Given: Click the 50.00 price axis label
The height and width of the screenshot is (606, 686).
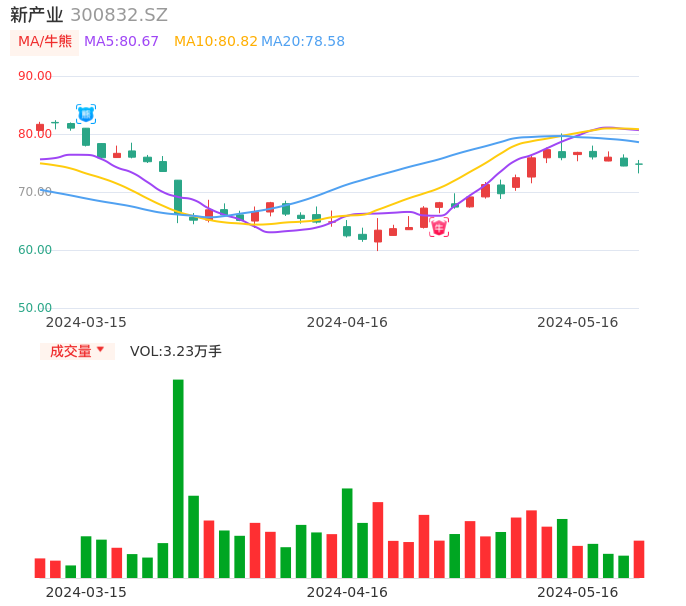Looking at the screenshot, I should 35,308.
